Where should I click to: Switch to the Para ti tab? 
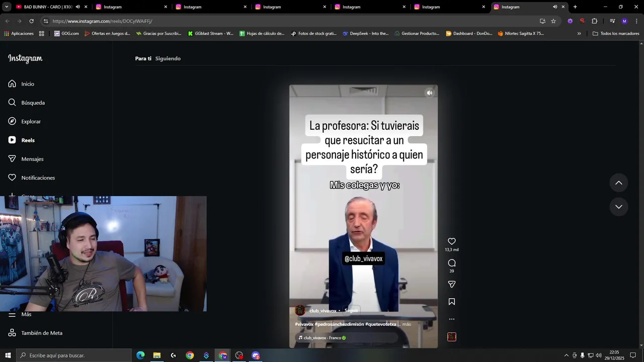[143, 58]
